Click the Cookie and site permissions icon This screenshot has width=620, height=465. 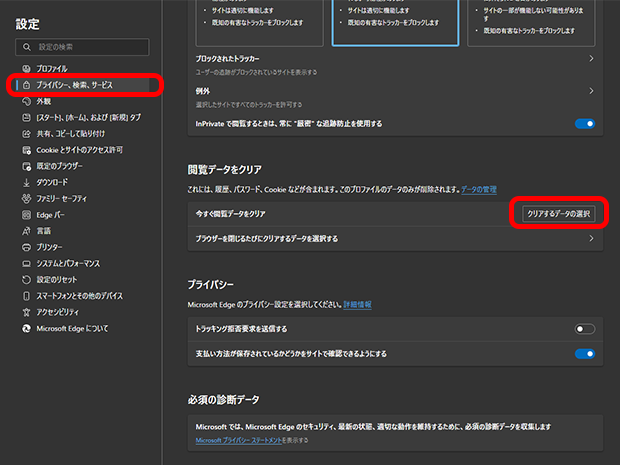26,150
